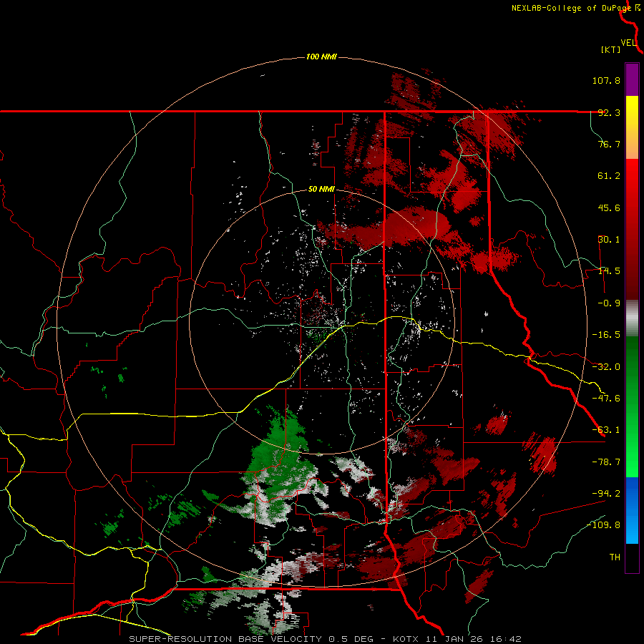644x644 pixels.
Task: Click the -94.2 legend value
Action: [606, 493]
